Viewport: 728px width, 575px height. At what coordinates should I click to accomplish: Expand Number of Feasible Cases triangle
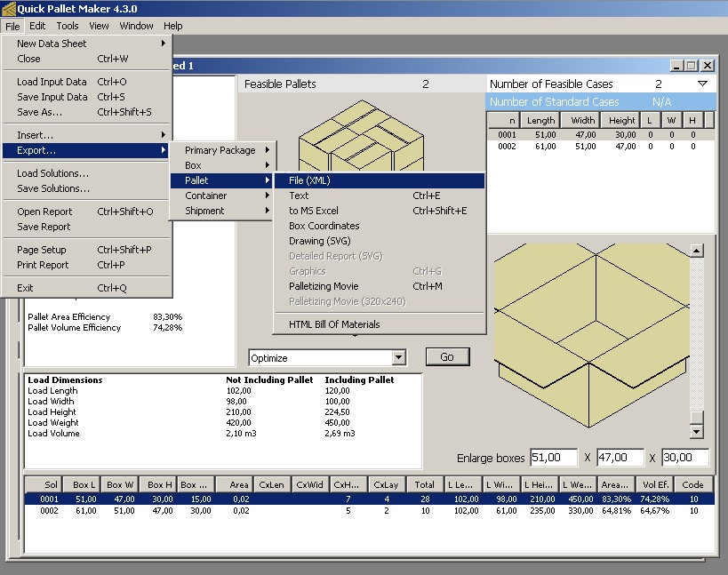tap(702, 84)
